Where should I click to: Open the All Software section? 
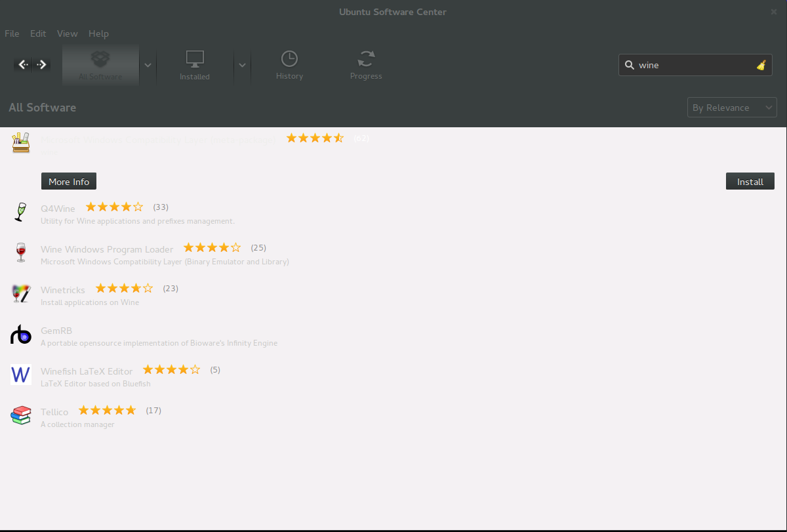100,65
